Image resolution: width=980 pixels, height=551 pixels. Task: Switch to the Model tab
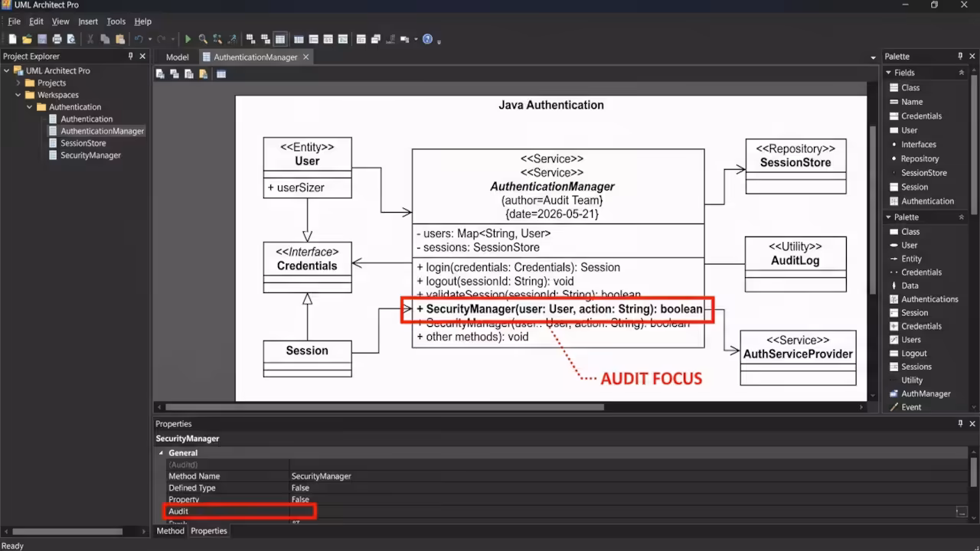tap(177, 57)
